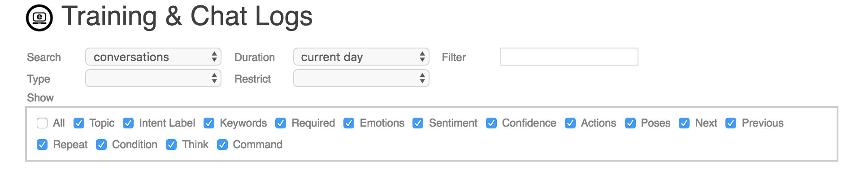The width and height of the screenshot is (868, 185).
Task: Uncheck the Confidence checkbox
Action: pos(491,123)
